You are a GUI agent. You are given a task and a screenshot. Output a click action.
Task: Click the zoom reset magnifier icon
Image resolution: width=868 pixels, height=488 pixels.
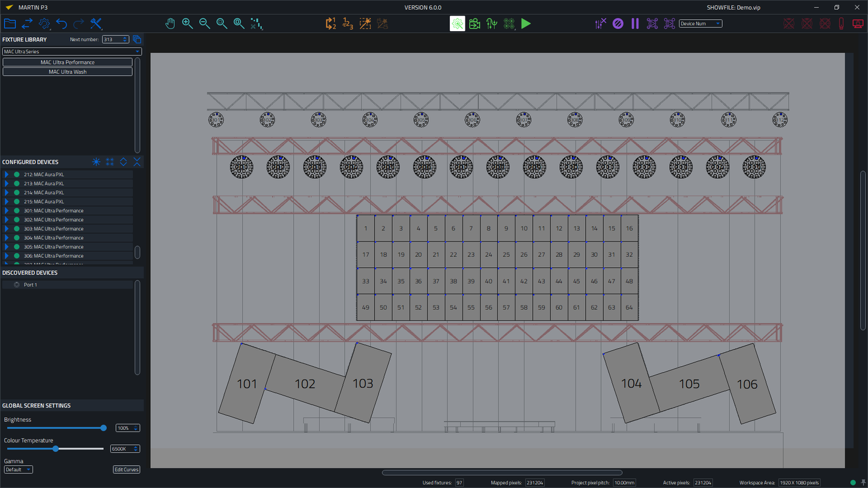click(x=239, y=23)
